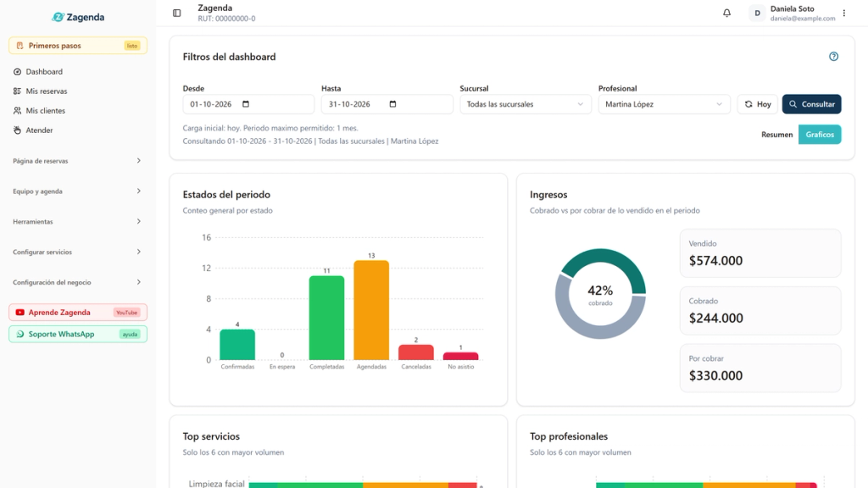Click the RUT: 00000000-0 text

(226, 19)
